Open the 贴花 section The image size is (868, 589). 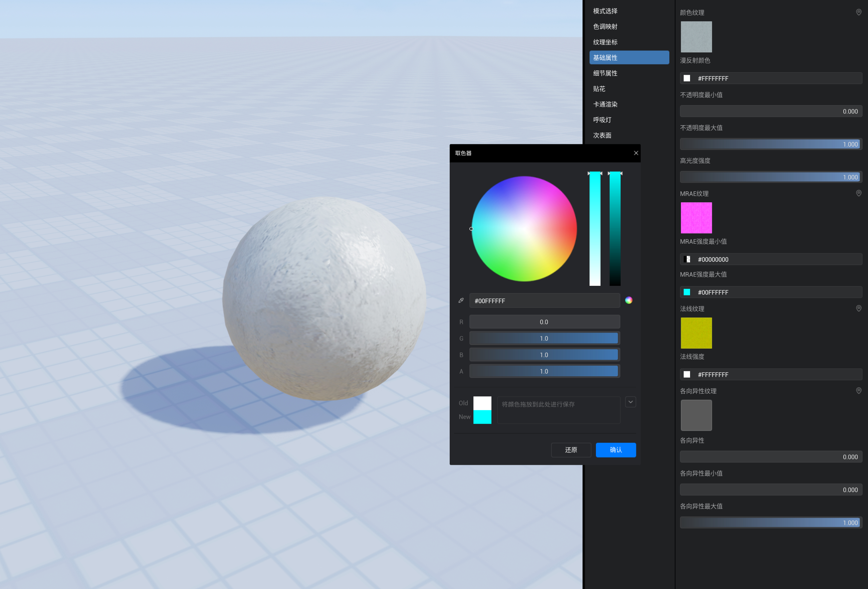tap(629, 89)
